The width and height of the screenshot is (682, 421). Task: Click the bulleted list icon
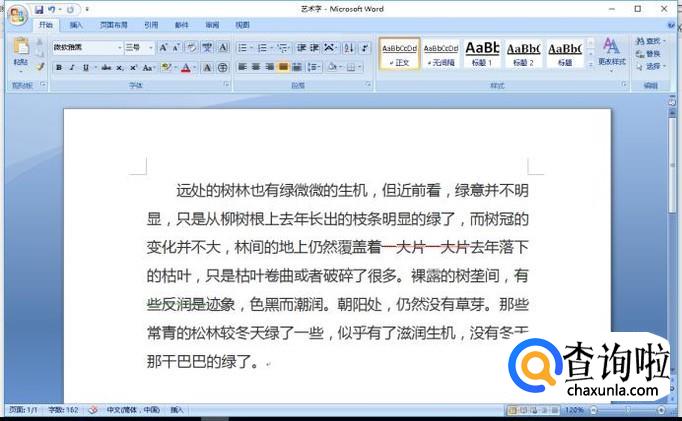point(242,47)
